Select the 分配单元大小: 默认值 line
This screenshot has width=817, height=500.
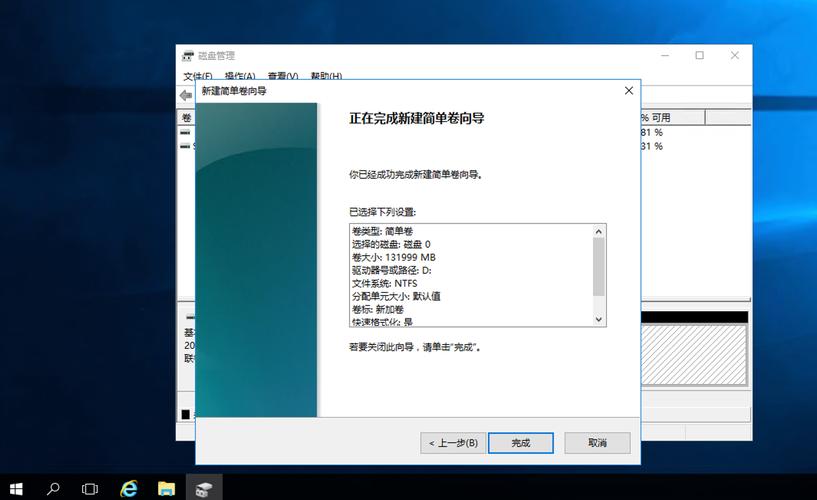coord(396,296)
